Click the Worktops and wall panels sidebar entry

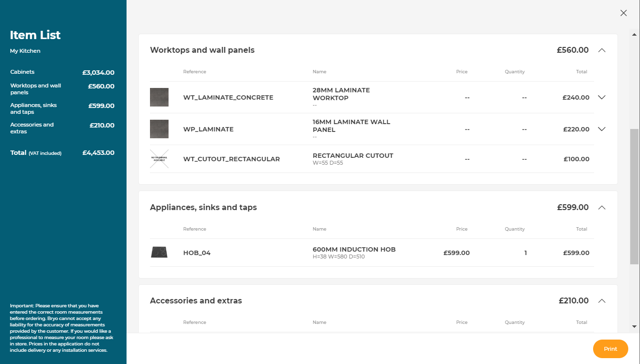[36, 88]
